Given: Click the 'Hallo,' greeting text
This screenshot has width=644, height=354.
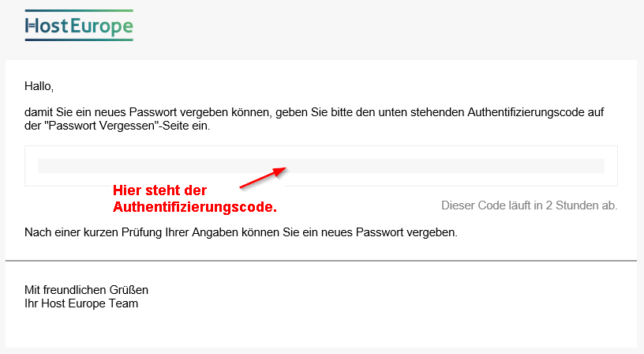Looking at the screenshot, I should (x=39, y=86).
